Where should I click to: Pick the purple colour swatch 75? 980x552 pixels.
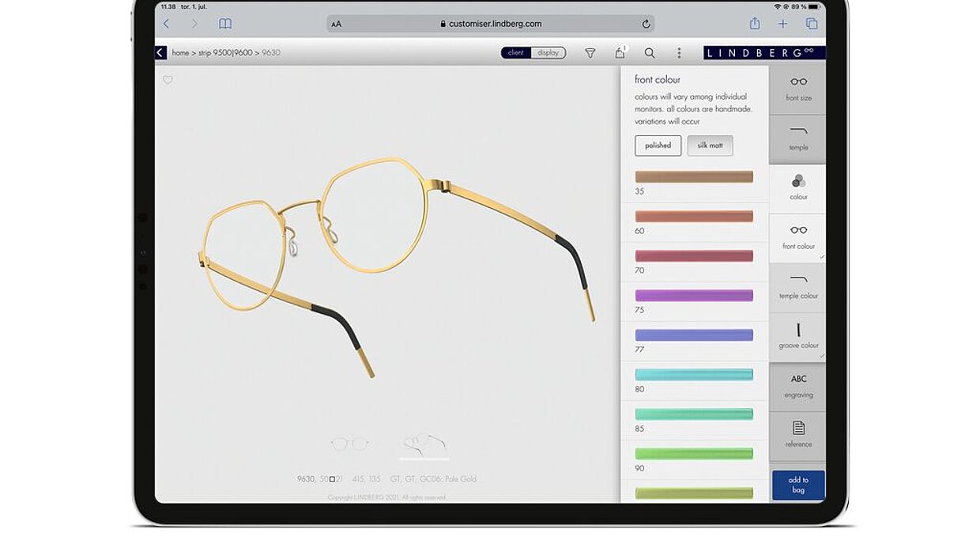coord(694,296)
